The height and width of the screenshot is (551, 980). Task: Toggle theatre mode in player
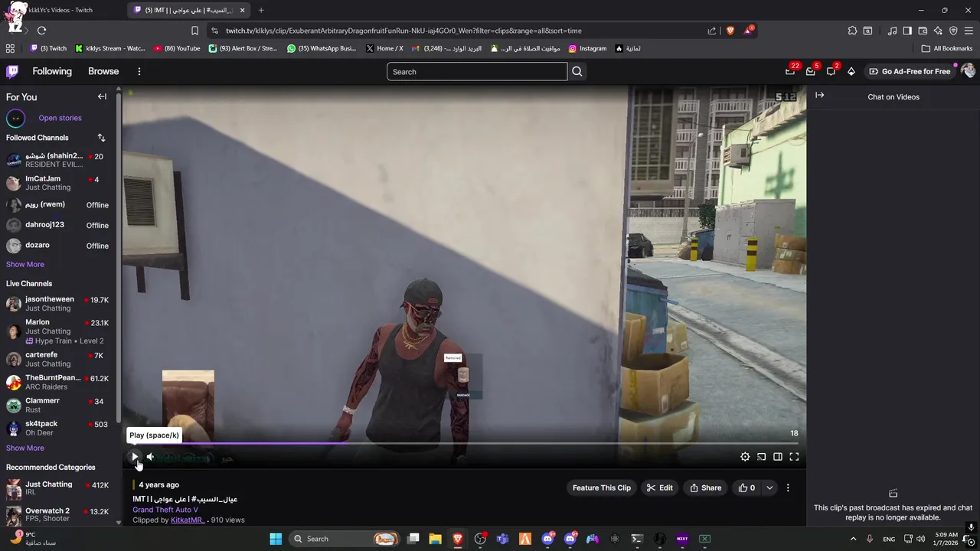click(x=778, y=457)
